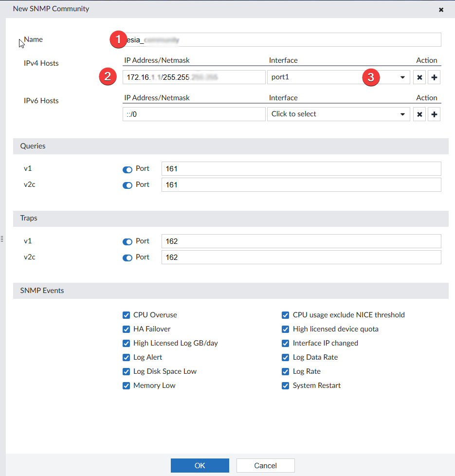Viewport: 455px width, 476px height.
Task: Uncheck Log Alert event
Action: (126, 357)
